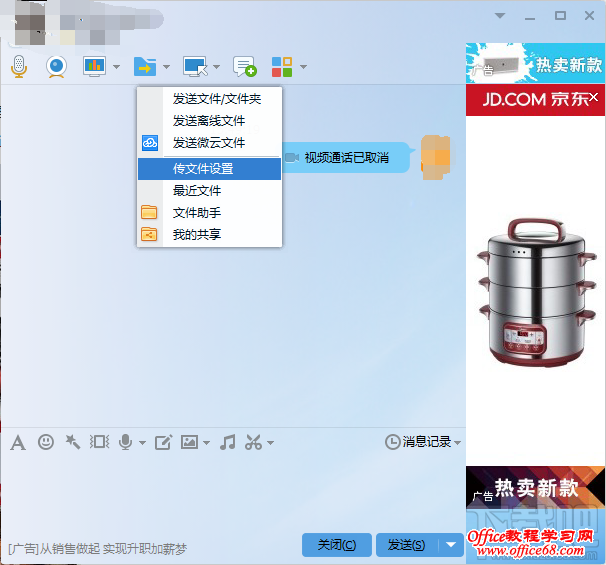
Task: Maximize the chat window
Action: 560,15
